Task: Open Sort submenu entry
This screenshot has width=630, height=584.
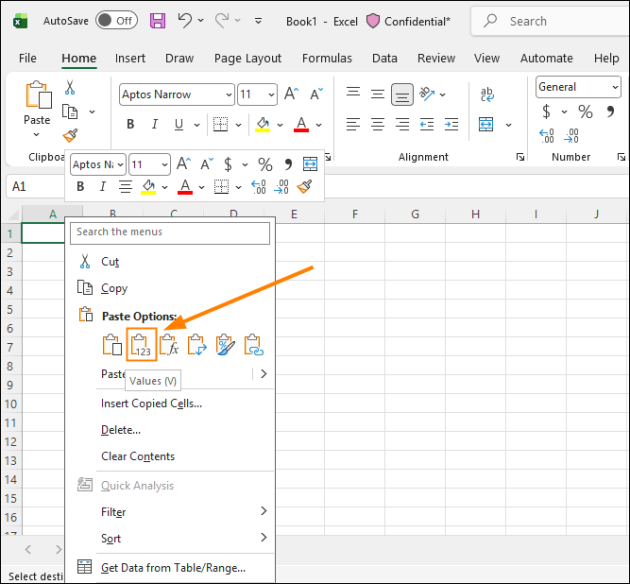Action: 170,538
